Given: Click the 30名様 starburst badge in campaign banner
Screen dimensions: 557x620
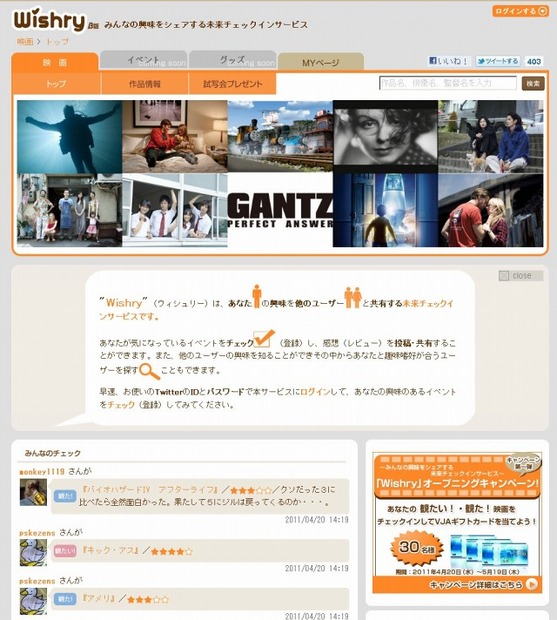Looking at the screenshot, I should (x=416, y=548).
